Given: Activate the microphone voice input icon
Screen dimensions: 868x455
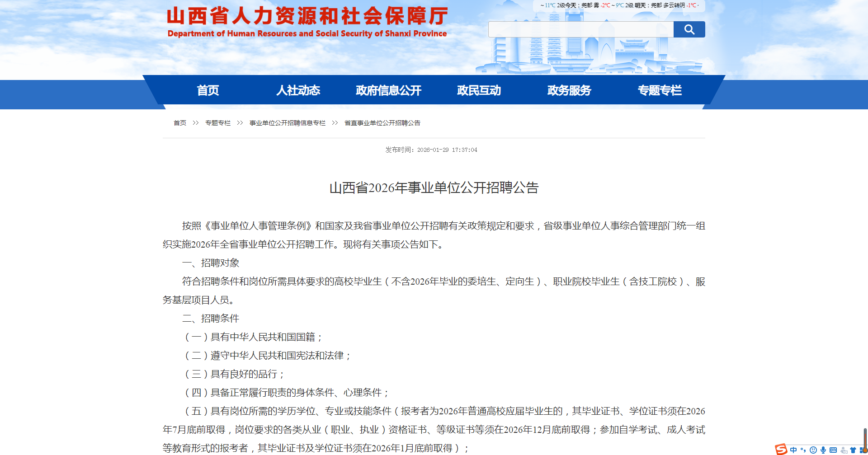Looking at the screenshot, I should 823,450.
